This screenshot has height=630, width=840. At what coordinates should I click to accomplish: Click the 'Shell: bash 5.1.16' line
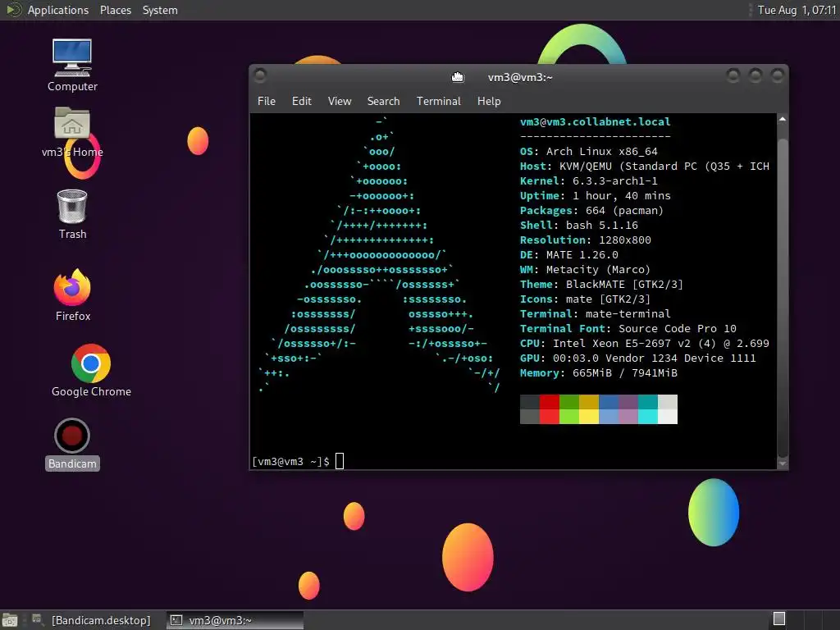click(x=579, y=226)
